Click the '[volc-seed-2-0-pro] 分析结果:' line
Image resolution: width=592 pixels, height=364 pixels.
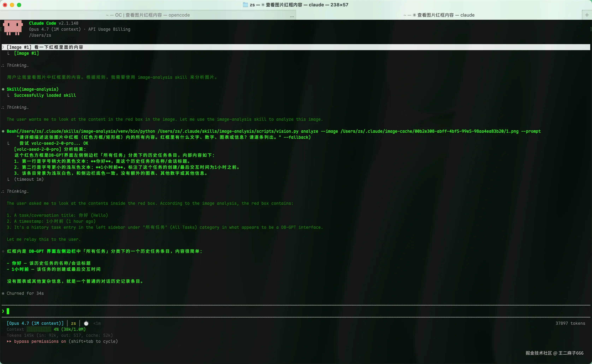pos(50,149)
